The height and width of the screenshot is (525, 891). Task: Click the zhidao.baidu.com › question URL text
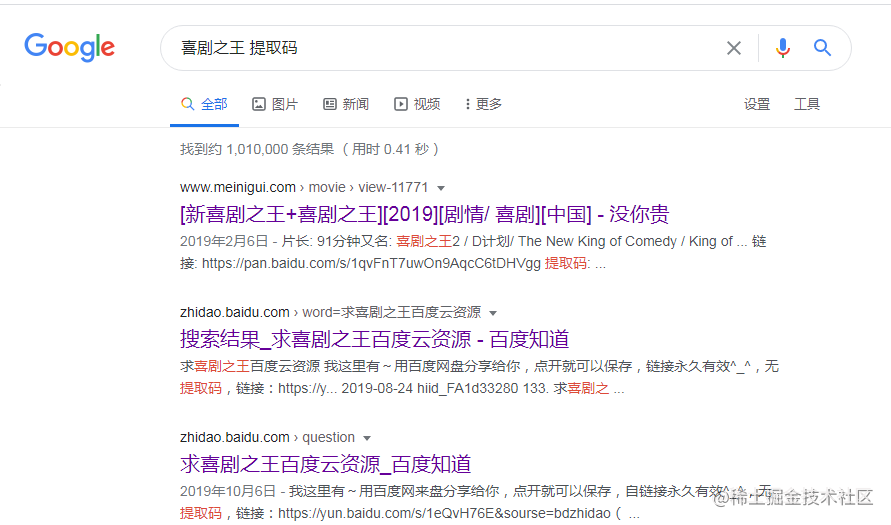click(x=267, y=438)
